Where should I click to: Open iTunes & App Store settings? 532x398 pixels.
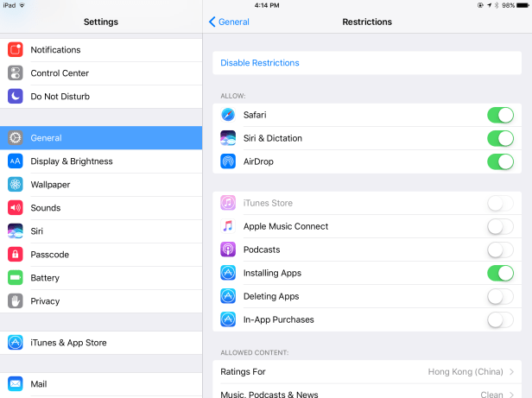[68, 343]
